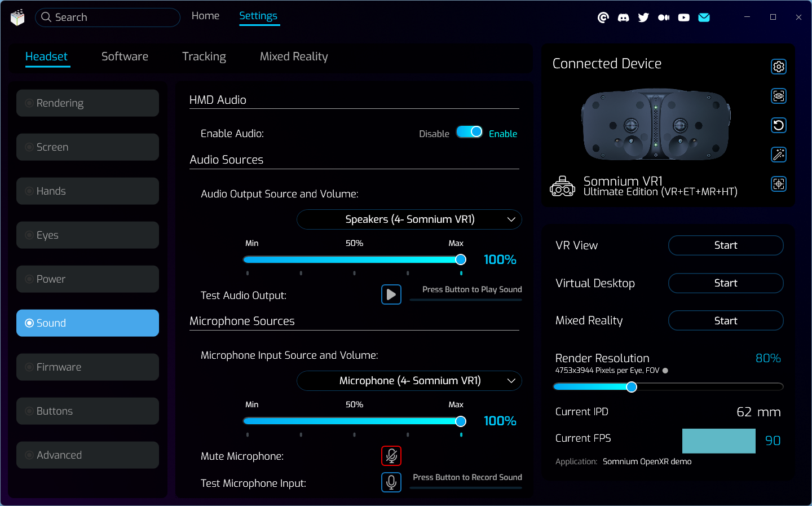Toggle the Mute Microphone button
Screen dimensions: 812x506
[x=391, y=455]
